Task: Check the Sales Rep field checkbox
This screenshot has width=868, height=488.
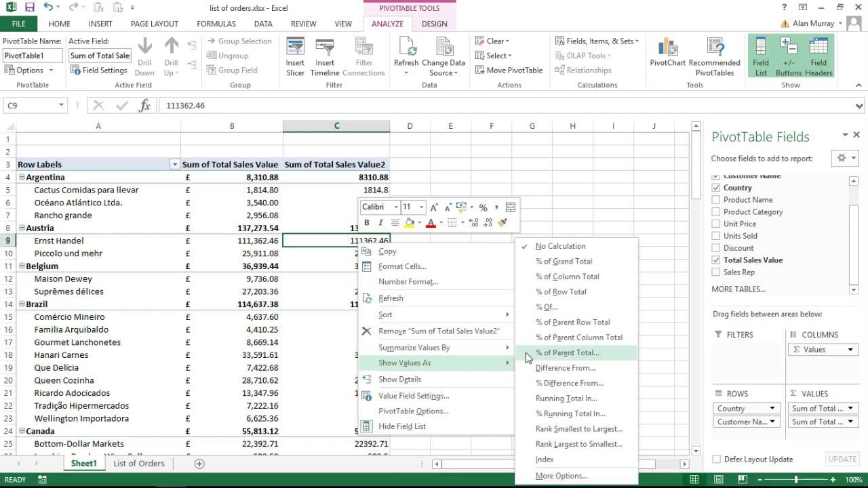Action: (x=717, y=272)
